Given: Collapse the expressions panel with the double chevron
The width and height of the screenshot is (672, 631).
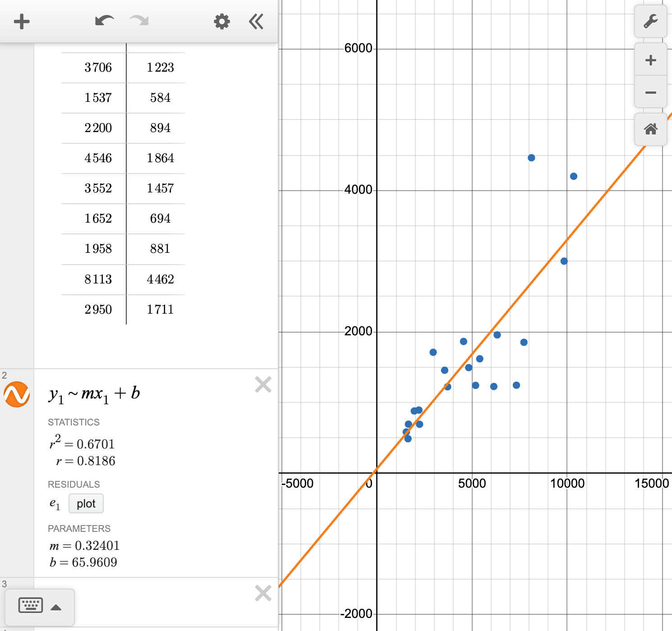Looking at the screenshot, I should pos(256,21).
